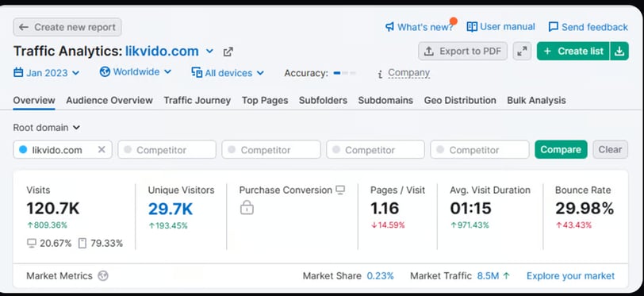This screenshot has width=644, height=296.
Task: Click the book icon of User manual
Action: [x=472, y=27]
